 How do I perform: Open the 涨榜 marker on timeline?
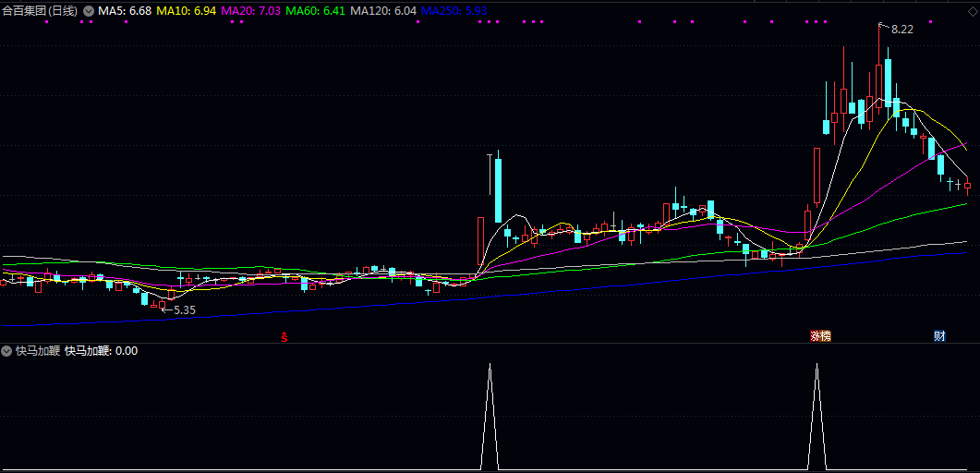pos(820,336)
